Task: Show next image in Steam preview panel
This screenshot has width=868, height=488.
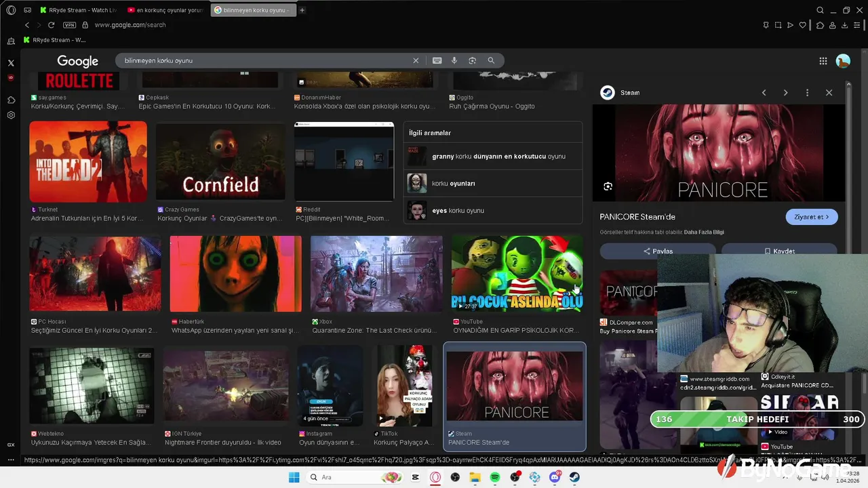Action: click(785, 93)
